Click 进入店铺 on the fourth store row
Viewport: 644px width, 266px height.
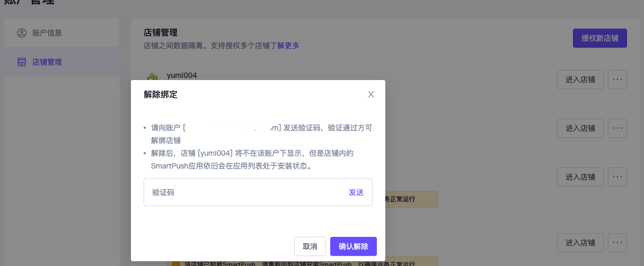(x=580, y=243)
